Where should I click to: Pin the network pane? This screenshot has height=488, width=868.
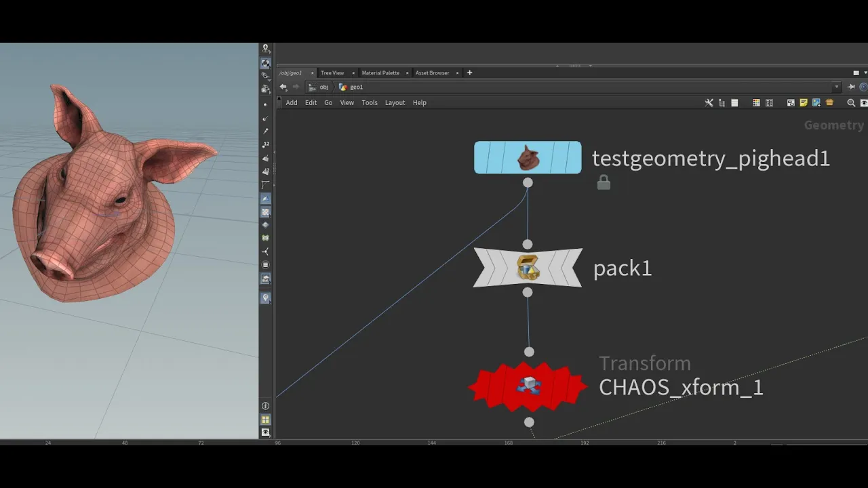[852, 87]
